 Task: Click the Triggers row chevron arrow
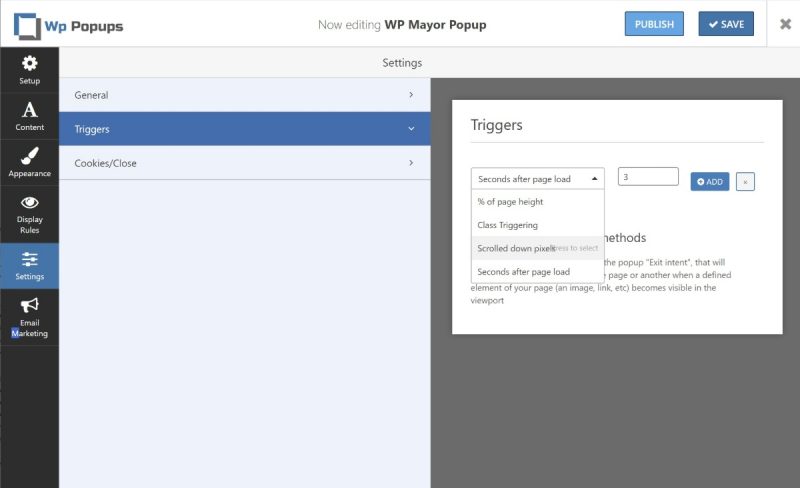411,129
